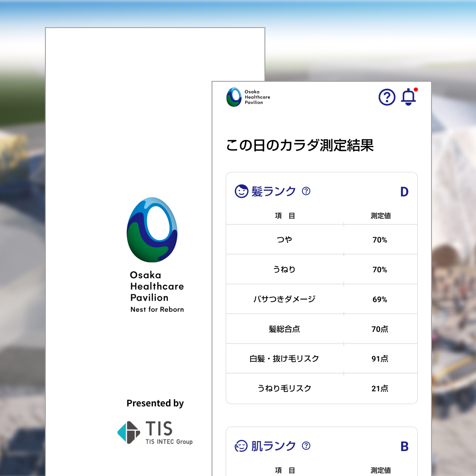
Task: Select the うねり row label
Action: [x=284, y=269]
